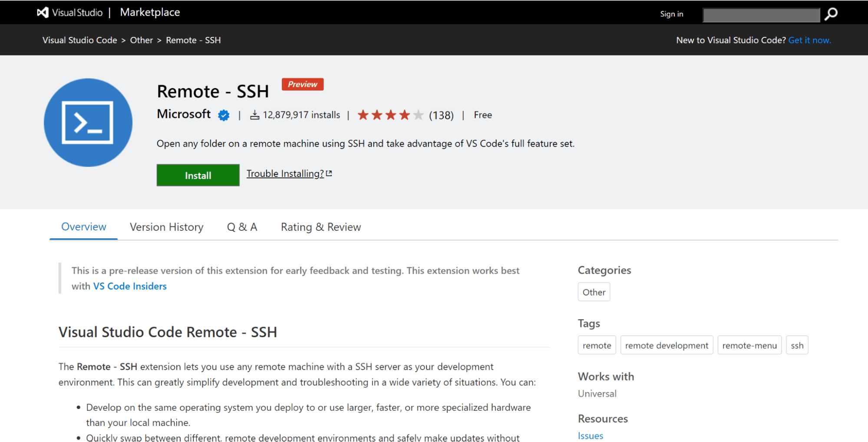
Task: Select the "ssh" tag
Action: pos(797,345)
